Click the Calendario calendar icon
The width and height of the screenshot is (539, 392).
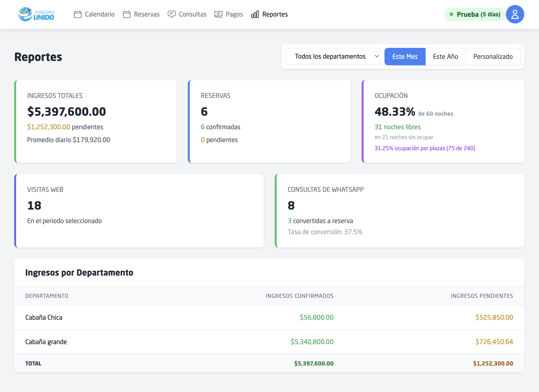coord(77,14)
